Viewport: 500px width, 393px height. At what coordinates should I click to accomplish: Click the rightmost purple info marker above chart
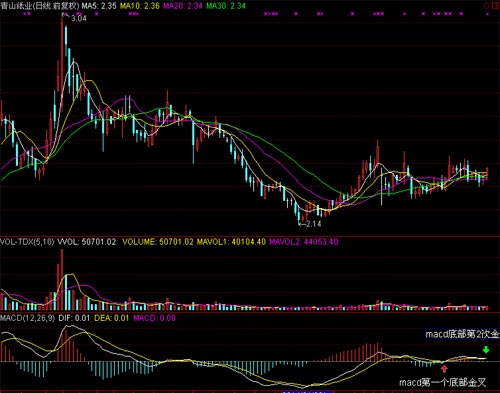click(488, 14)
